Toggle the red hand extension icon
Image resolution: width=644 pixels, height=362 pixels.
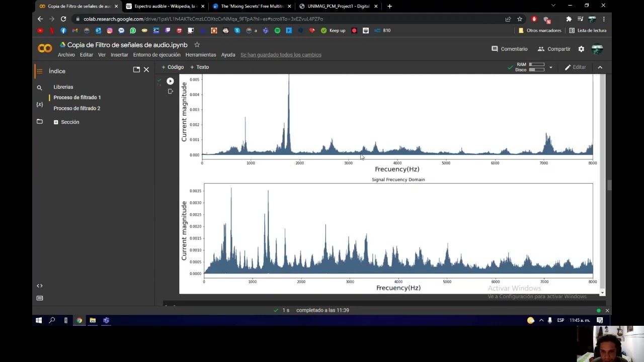click(534, 19)
